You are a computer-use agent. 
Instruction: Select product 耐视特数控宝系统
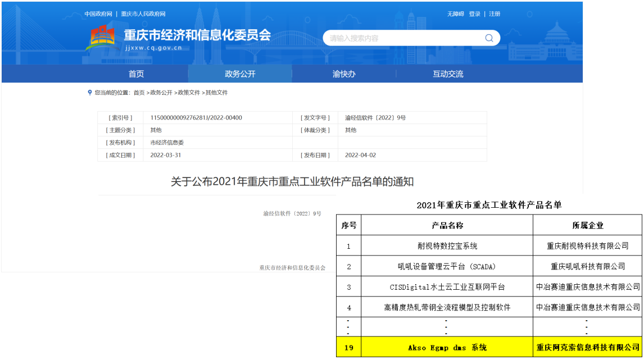[447, 247]
